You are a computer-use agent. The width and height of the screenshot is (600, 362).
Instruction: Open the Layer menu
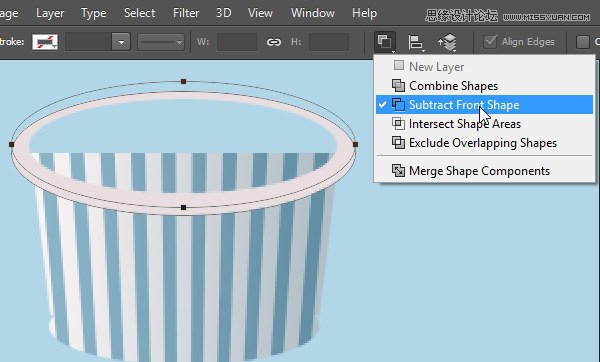coord(50,13)
